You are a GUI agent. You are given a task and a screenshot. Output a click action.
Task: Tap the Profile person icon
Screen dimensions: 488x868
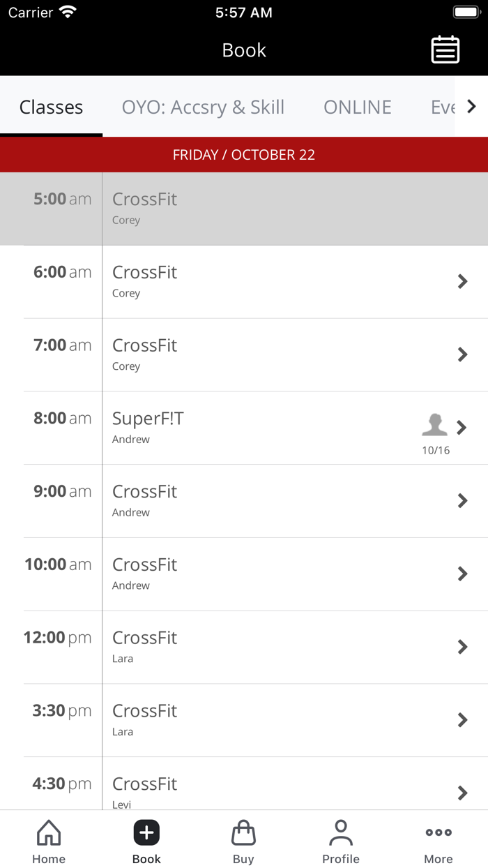[x=341, y=832]
